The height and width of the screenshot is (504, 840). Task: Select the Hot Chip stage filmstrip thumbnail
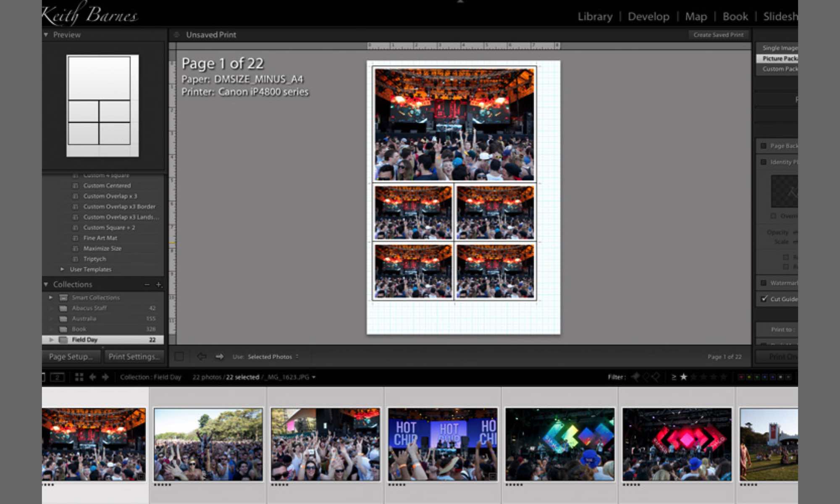(443, 444)
